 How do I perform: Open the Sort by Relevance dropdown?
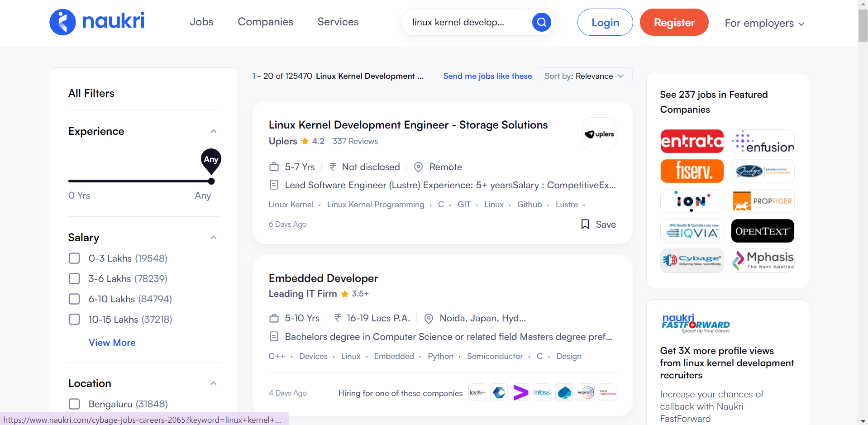tap(584, 76)
